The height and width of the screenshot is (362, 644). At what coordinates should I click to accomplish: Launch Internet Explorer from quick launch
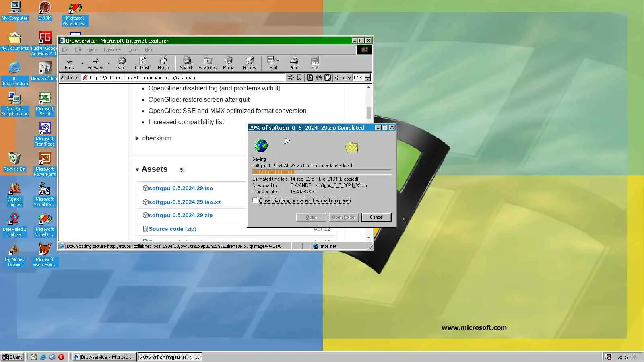coord(43,357)
